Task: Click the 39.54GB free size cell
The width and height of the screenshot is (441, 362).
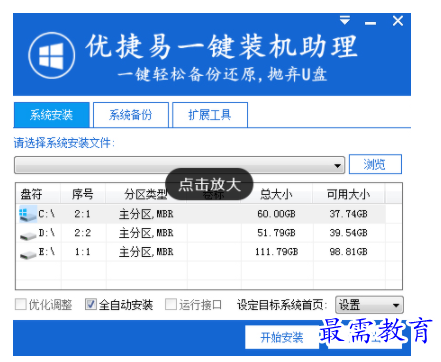Action: pos(348,233)
